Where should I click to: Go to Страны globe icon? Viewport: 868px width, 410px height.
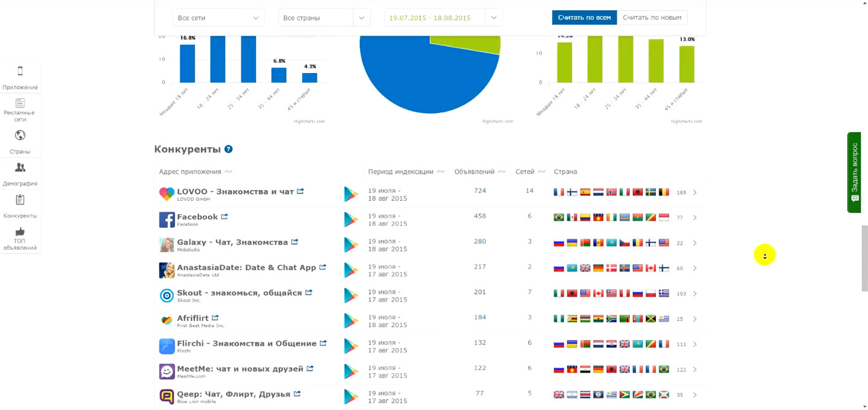click(20, 136)
